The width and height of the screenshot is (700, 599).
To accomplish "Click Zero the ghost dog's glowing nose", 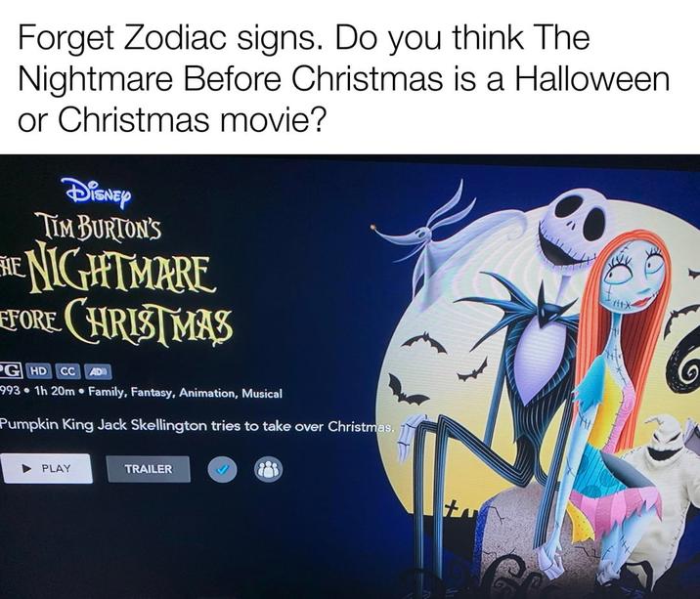I will click(x=373, y=228).
